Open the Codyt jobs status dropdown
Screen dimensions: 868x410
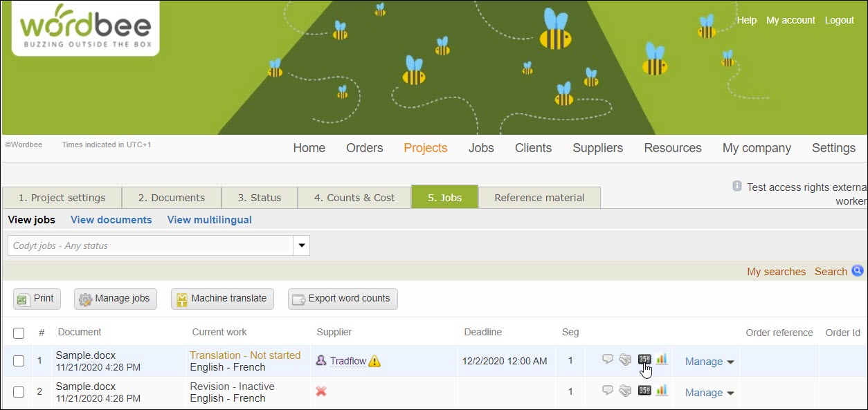301,245
